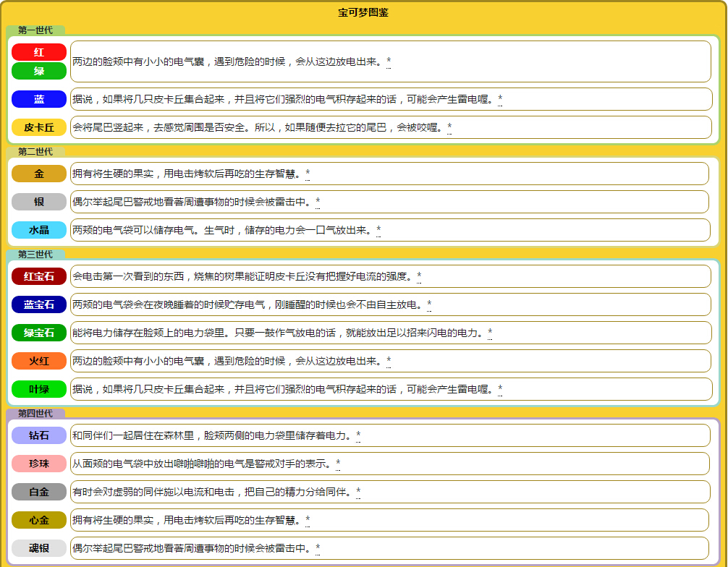Click the asterisk after 珍珠 entry text
728x567 pixels.
338,464
